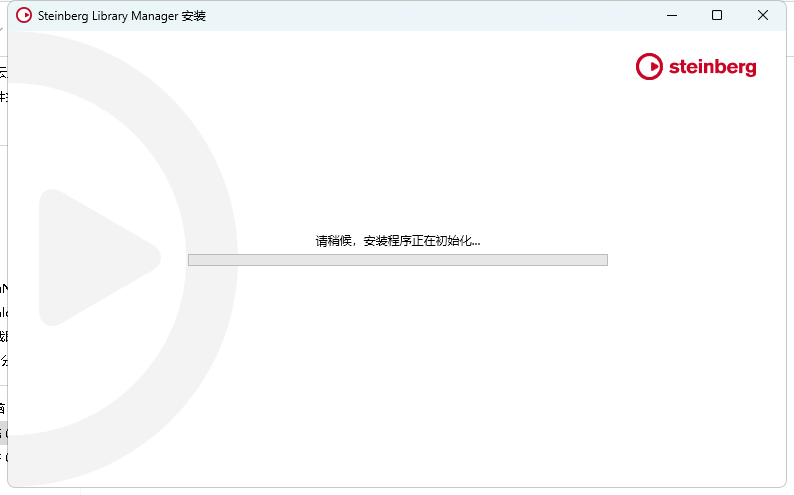Close the Steinberg Library Manager installer
The width and height of the screenshot is (794, 495).
click(763, 16)
